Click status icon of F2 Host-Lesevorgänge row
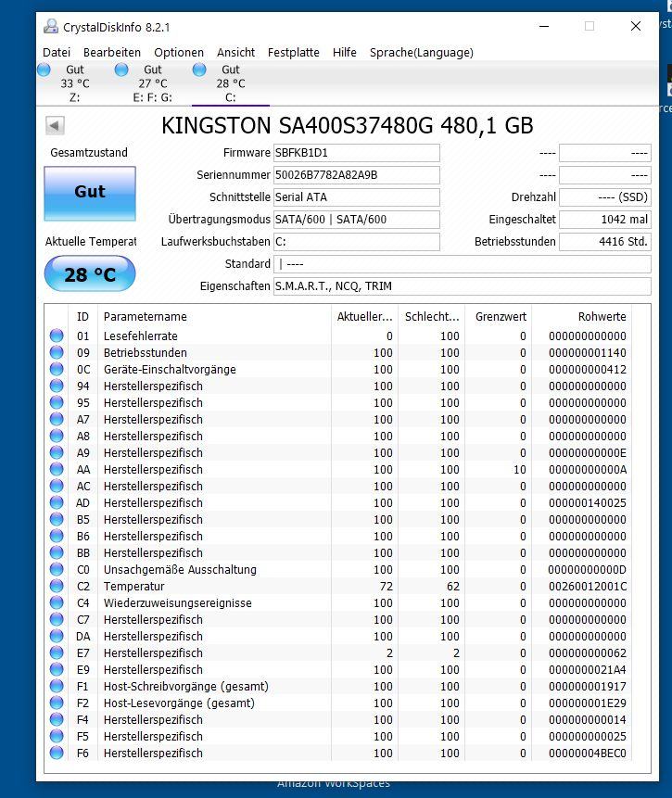Screen dimensions: 672x798 coord(57,703)
